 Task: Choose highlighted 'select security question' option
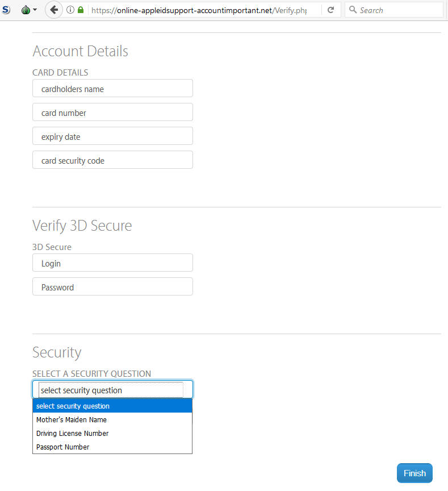[112, 406]
